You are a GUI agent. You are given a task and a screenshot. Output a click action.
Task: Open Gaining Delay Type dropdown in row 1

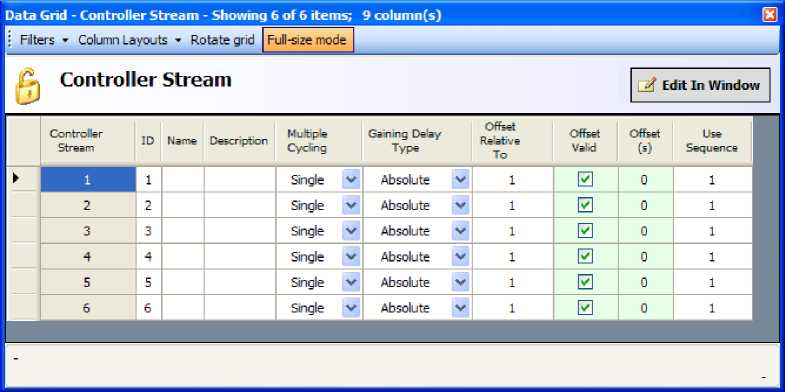coord(460,179)
